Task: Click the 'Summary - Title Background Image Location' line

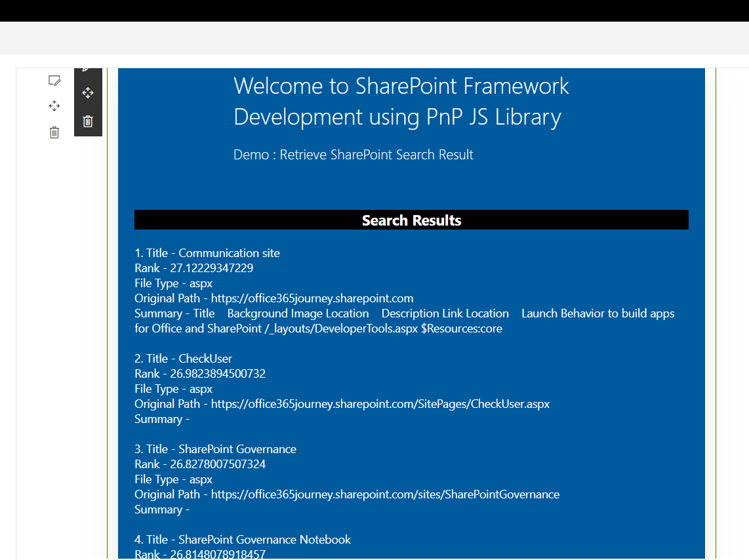Action: 404,321
